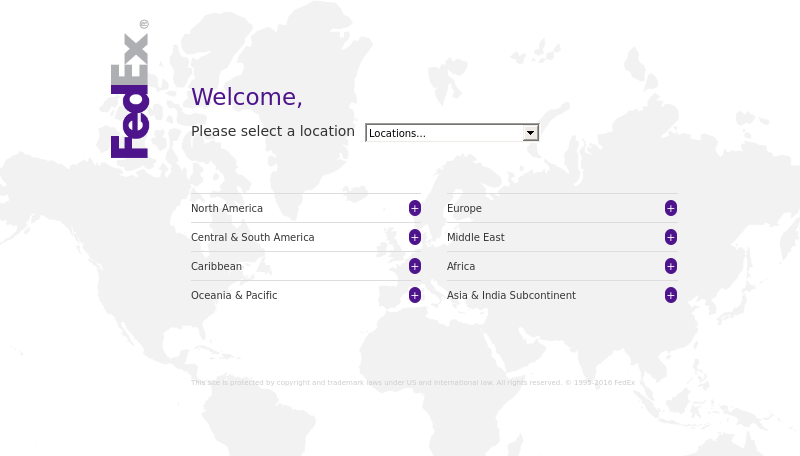Select the Oceania & Pacific label

234,295
